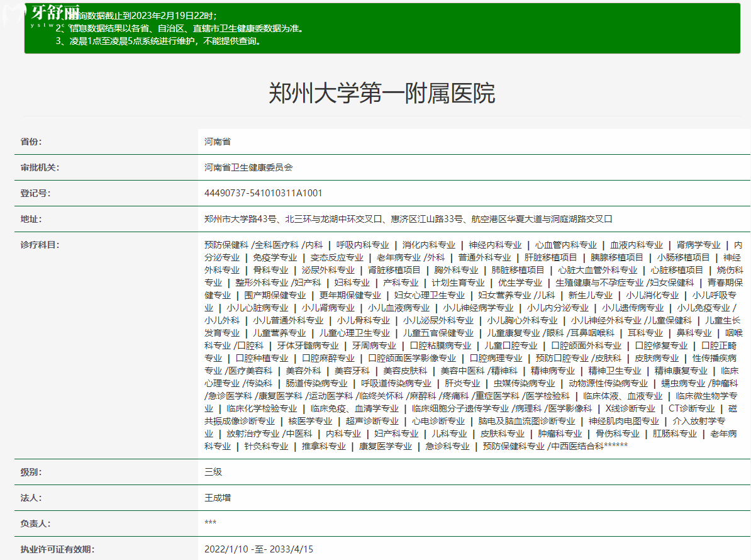Click X线诊断专业 in the department list

click(630, 408)
